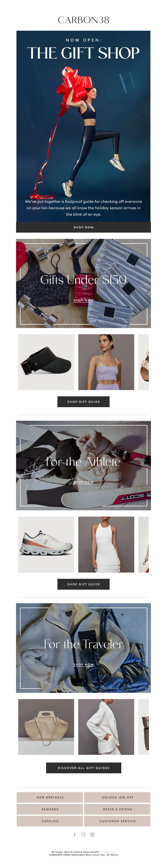The width and height of the screenshot is (167, 868).
Task: Select New Arrivals in footer menu
Action: coord(50,797)
